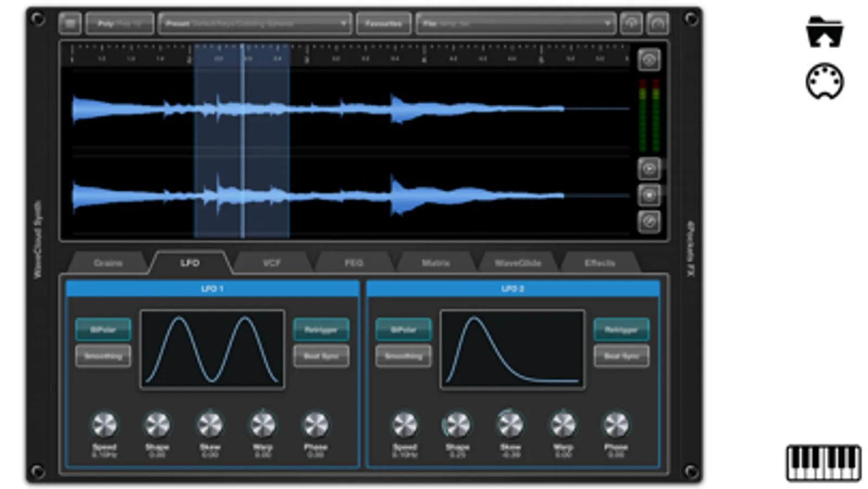This screenshot has width=868, height=489.
Task: Expand the Preset dropdown
Action: click(x=255, y=23)
